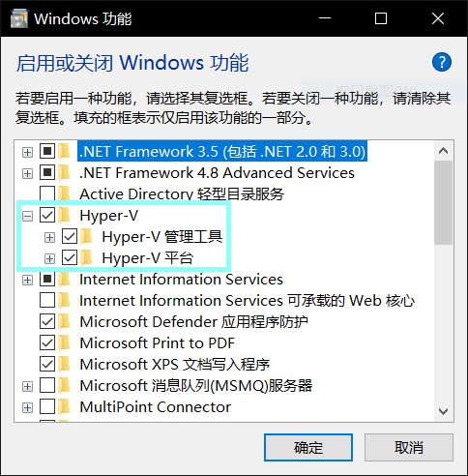The width and height of the screenshot is (468, 476).
Task: Click the folder icon beside MultiPoint Connector
Action: coord(65,406)
